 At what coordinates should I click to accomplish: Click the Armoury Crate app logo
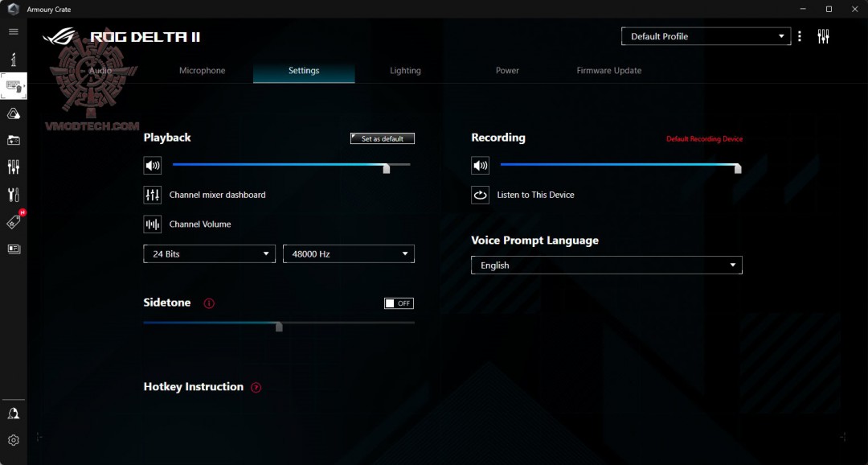click(14, 9)
